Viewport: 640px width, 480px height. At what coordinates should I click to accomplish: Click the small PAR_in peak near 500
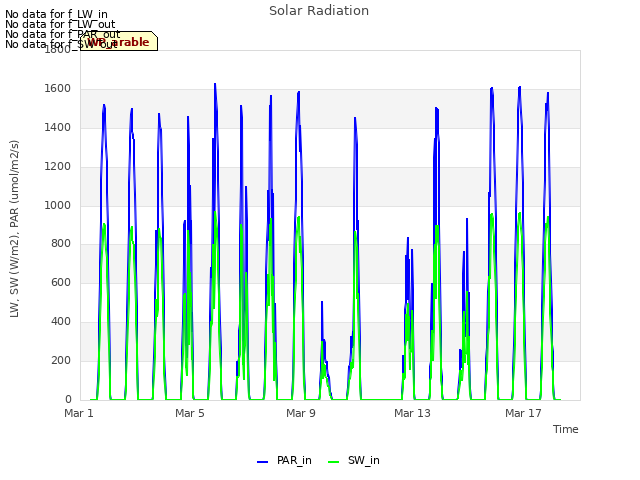[322, 302]
